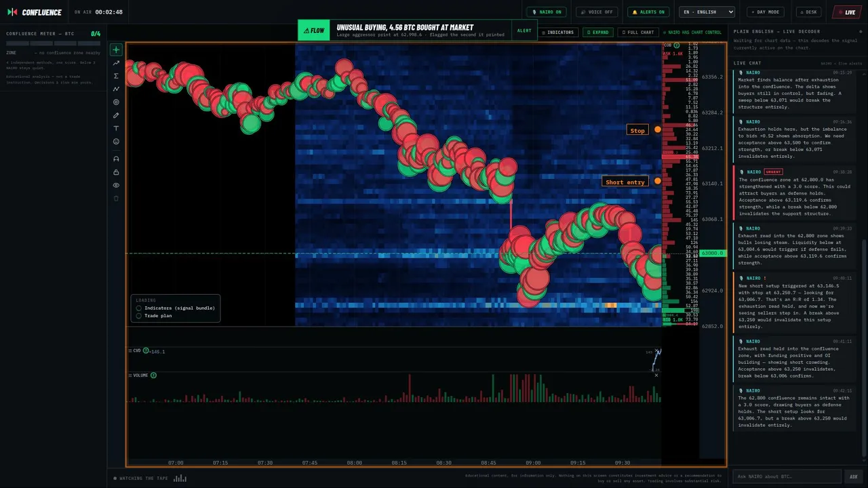Click the CVD panel drag handle

pyautogui.click(x=130, y=350)
